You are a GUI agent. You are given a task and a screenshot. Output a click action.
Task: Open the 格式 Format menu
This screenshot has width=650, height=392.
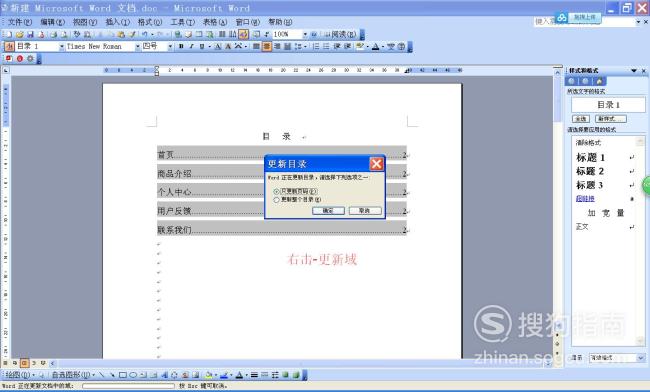(150, 22)
